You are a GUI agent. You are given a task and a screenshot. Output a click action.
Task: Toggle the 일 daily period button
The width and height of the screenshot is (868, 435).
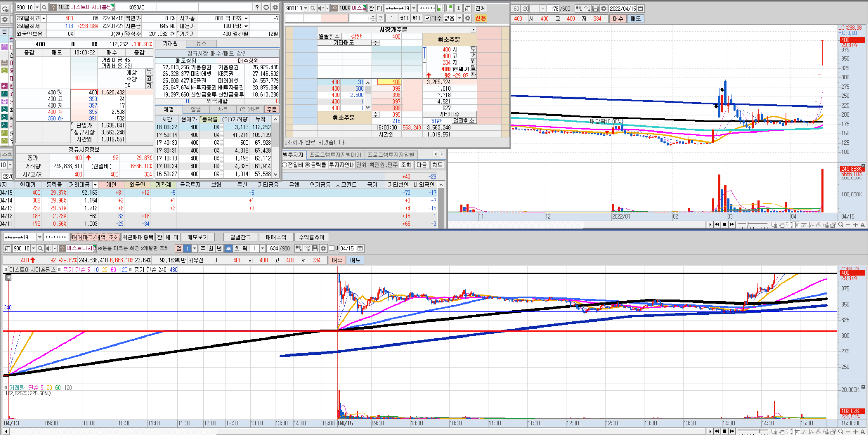pyautogui.click(x=179, y=248)
